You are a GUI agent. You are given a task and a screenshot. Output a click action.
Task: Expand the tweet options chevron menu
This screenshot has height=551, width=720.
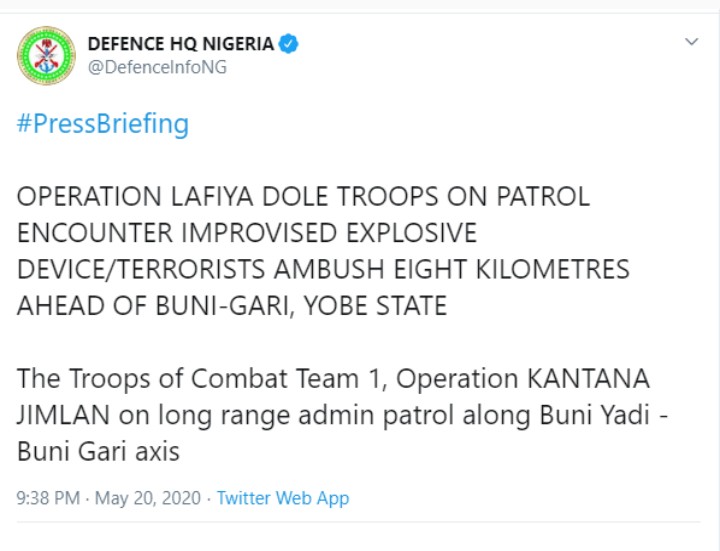692,42
